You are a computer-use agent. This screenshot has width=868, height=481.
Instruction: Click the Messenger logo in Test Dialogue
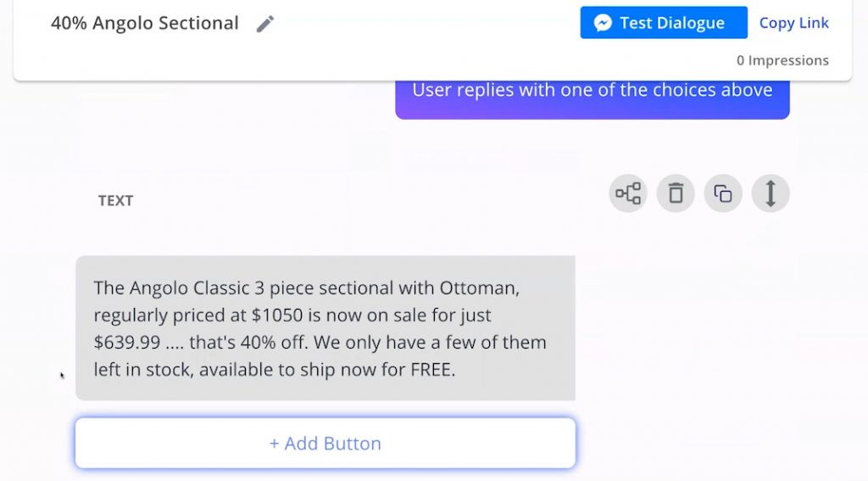[603, 23]
